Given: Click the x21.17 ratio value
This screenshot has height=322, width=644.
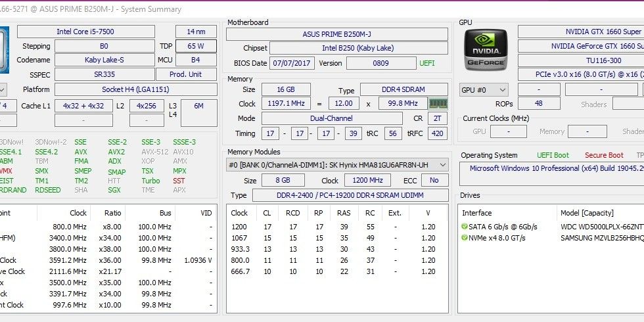Looking at the screenshot, I should click(110, 271).
